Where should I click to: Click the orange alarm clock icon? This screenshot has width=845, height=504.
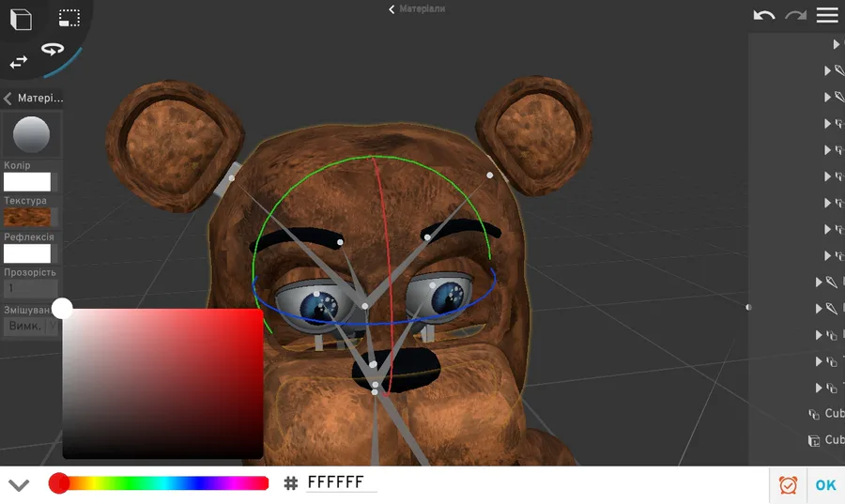[788, 485]
